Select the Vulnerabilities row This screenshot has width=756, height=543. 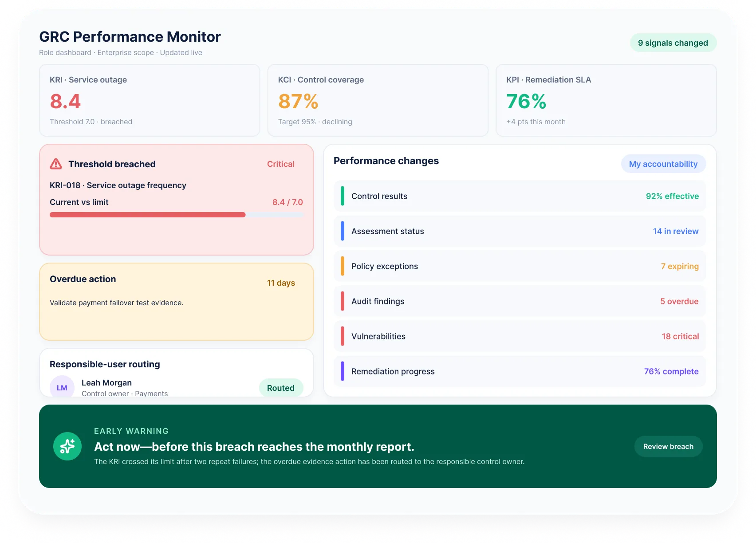pyautogui.click(x=520, y=336)
